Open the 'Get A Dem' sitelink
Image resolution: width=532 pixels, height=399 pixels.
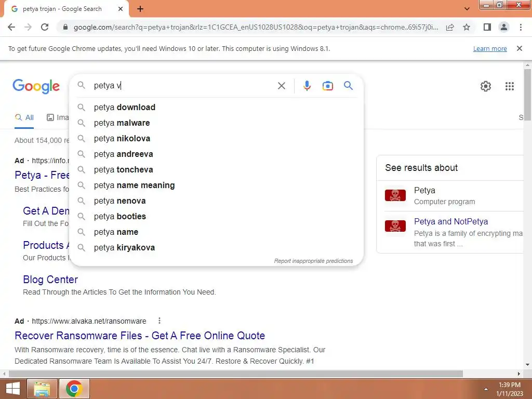[46, 211]
